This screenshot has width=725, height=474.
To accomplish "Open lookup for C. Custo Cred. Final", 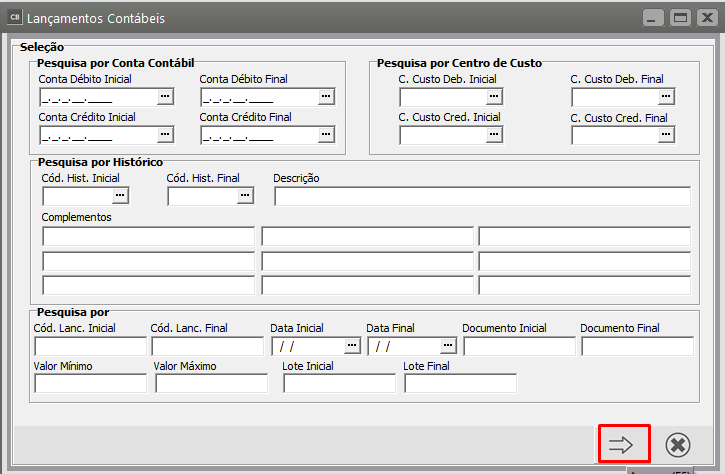I will pyautogui.click(x=666, y=135).
